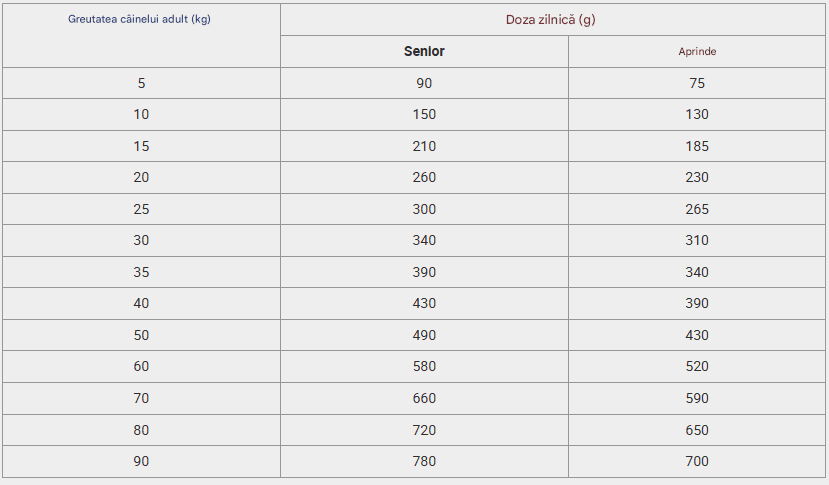This screenshot has height=485, width=829.
Task: Click the Aprinde dose value 520
Action: click(697, 366)
